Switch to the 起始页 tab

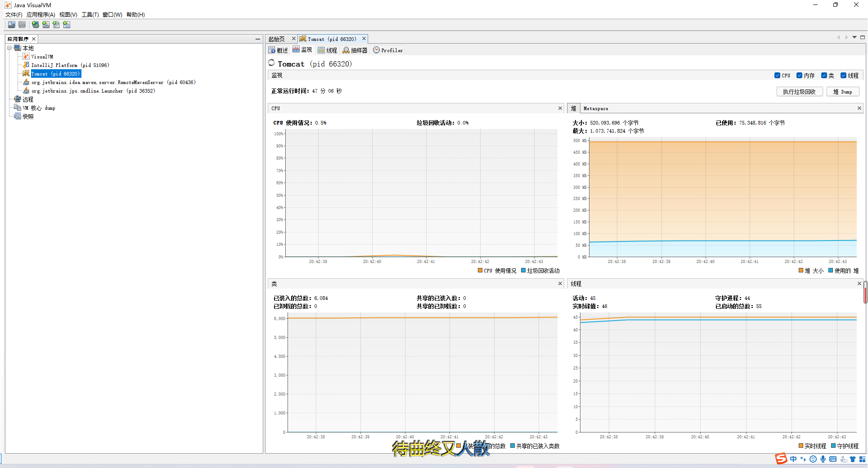click(x=277, y=39)
